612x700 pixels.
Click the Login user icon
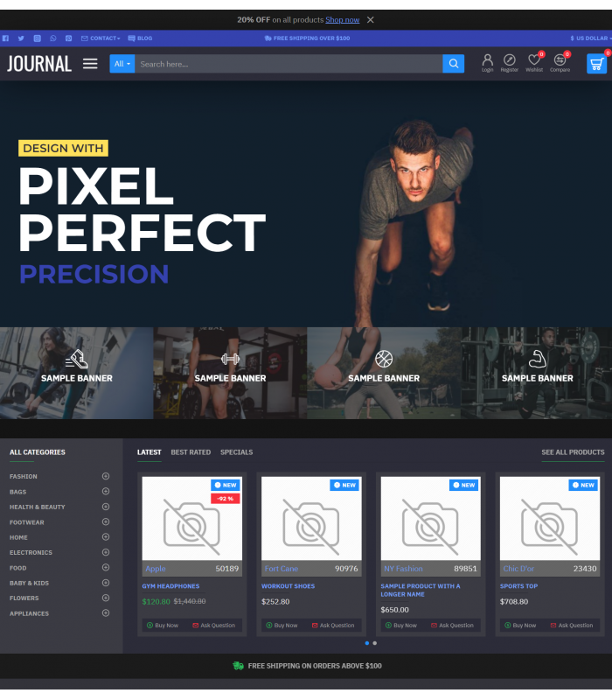pos(487,60)
